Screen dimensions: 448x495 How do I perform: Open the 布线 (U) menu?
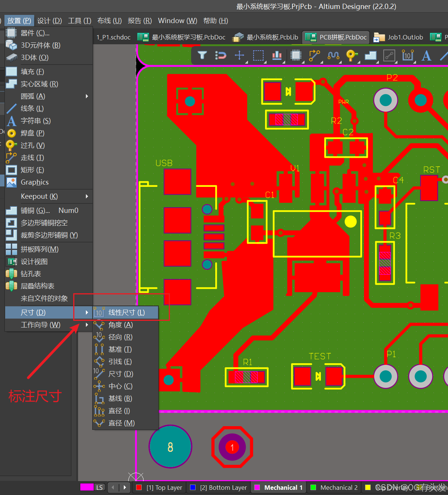[110, 21]
